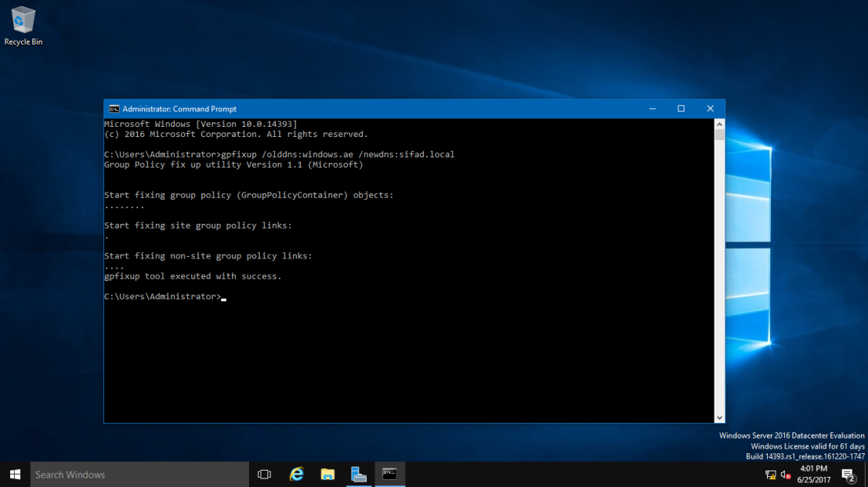This screenshot has height=487, width=868.
Task: Click 'Microsoft Windows [Version 10.0.14393]' line
Action: (201, 124)
